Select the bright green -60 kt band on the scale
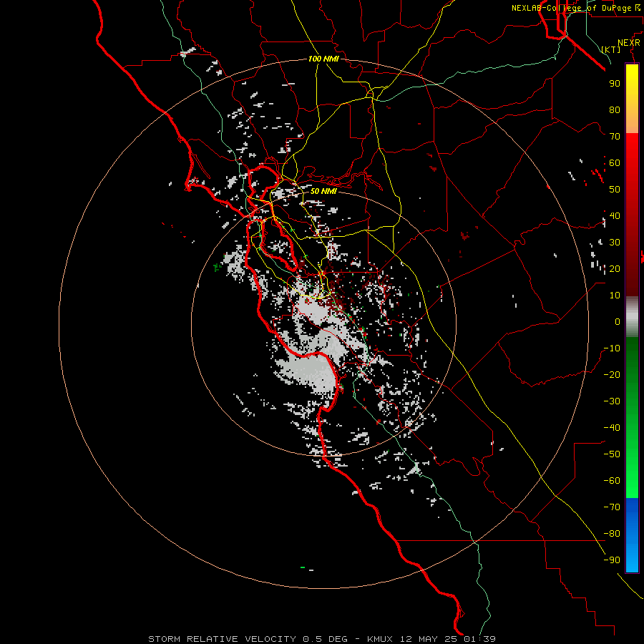This screenshot has width=644, height=644. 632,480
